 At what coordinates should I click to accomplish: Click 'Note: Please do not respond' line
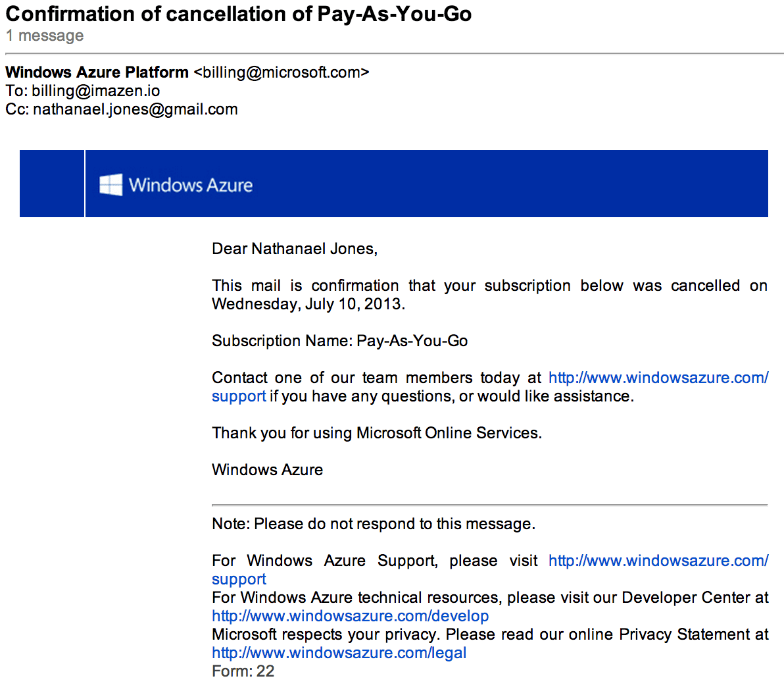tap(374, 524)
